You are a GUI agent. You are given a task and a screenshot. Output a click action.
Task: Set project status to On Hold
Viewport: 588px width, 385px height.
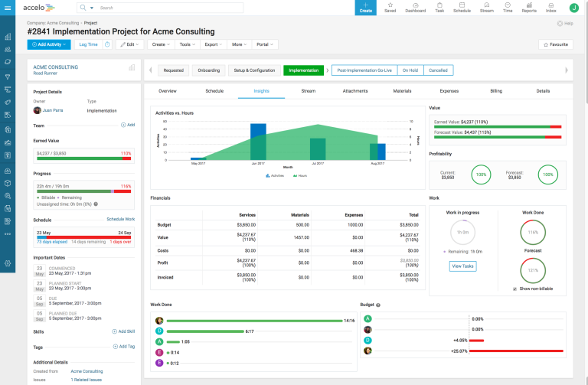(410, 70)
